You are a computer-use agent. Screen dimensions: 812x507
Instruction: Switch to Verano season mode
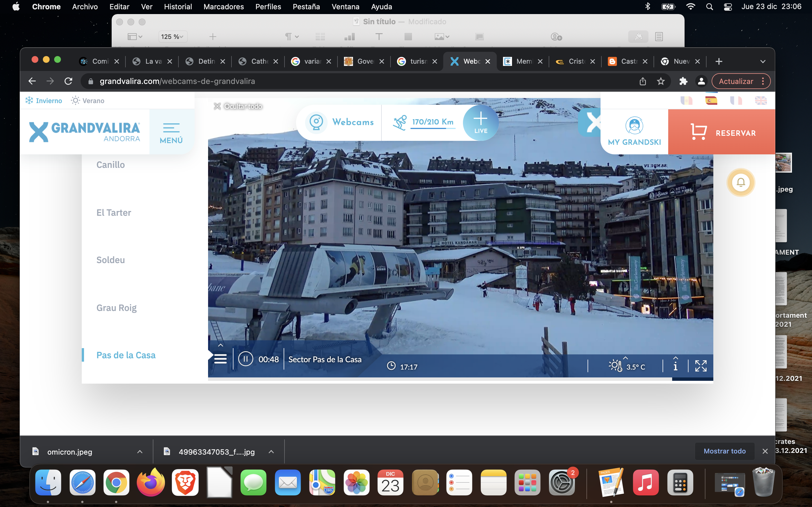88,101
